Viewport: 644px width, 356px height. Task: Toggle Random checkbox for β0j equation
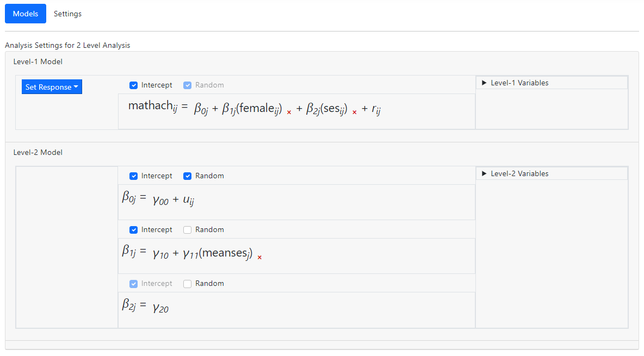(188, 176)
